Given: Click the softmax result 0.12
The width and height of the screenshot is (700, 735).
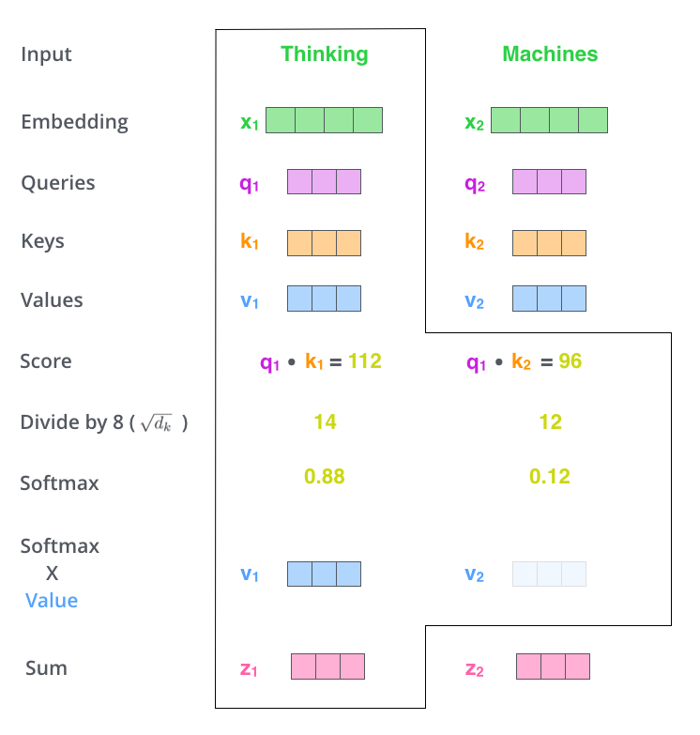Looking at the screenshot, I should pyautogui.click(x=550, y=477).
